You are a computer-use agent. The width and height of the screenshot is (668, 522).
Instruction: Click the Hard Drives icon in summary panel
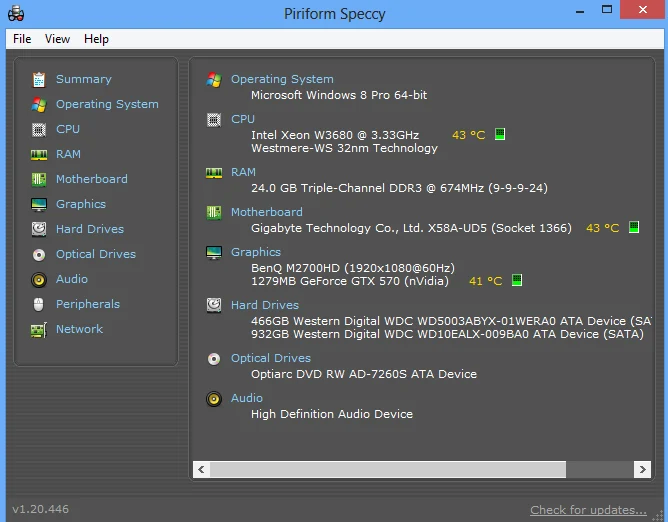coord(214,306)
